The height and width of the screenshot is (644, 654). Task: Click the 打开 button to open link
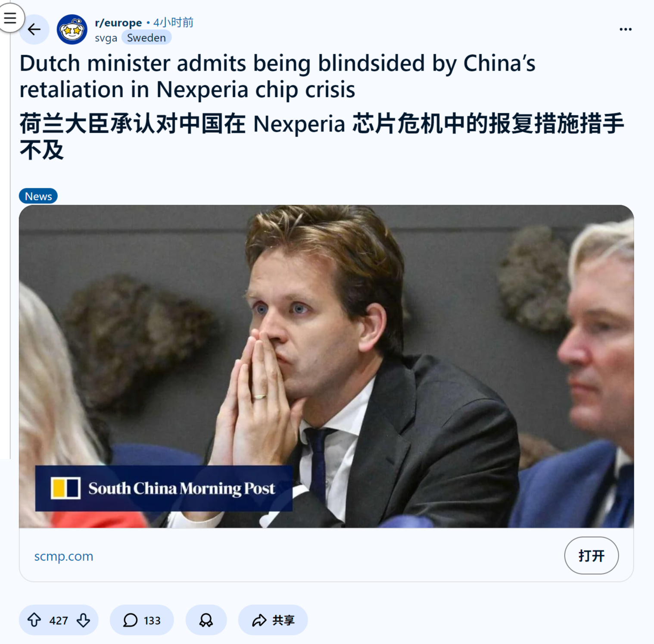pyautogui.click(x=591, y=555)
